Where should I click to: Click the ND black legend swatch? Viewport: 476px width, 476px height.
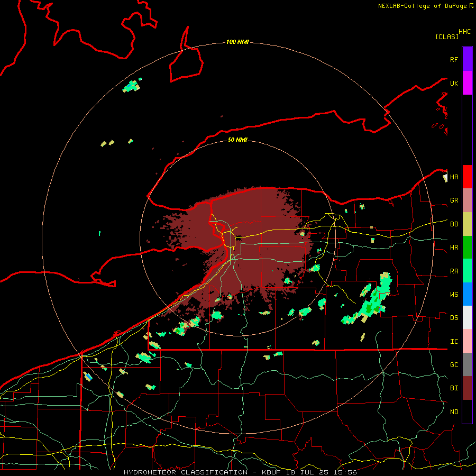[467, 411]
